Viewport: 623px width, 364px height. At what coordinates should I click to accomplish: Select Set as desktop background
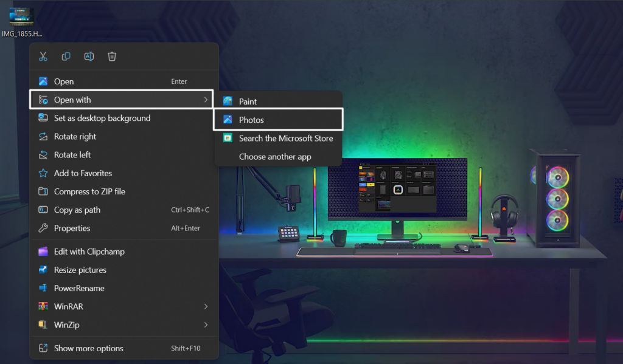[102, 118]
